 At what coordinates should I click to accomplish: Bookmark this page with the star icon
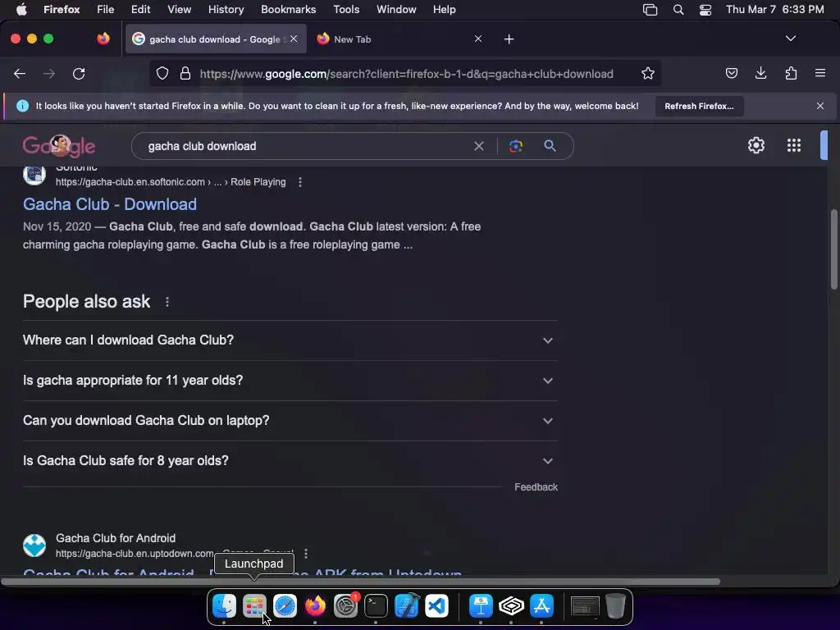point(648,73)
